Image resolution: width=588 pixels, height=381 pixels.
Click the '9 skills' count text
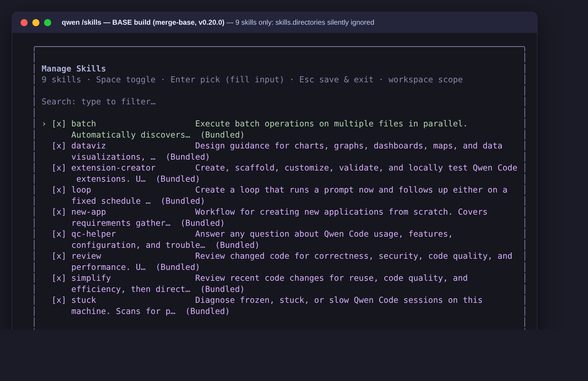61,80
